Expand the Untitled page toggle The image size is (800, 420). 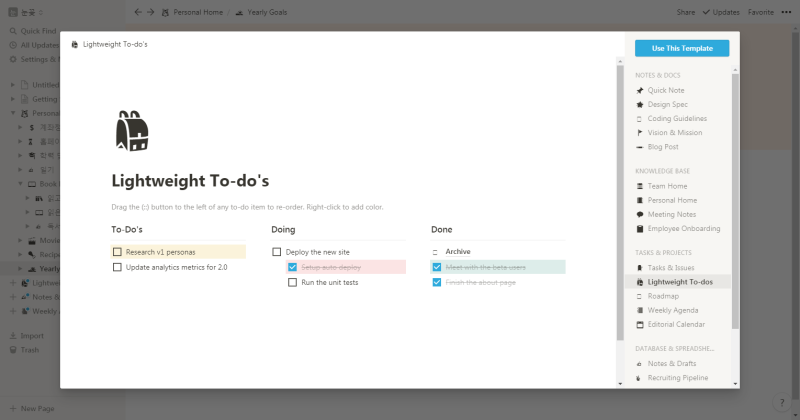[x=13, y=85]
